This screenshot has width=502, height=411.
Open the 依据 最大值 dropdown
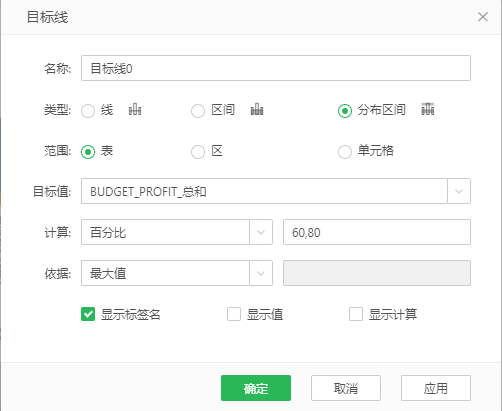coord(261,273)
